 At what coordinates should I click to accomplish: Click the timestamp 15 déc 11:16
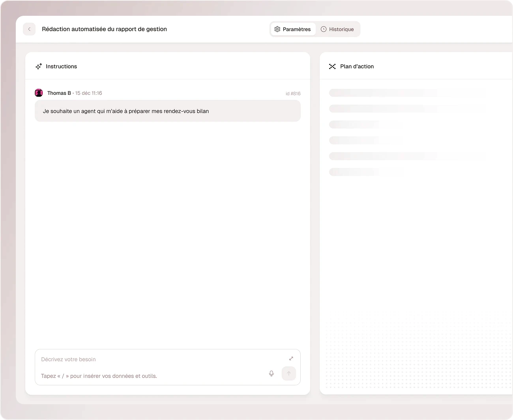click(88, 93)
